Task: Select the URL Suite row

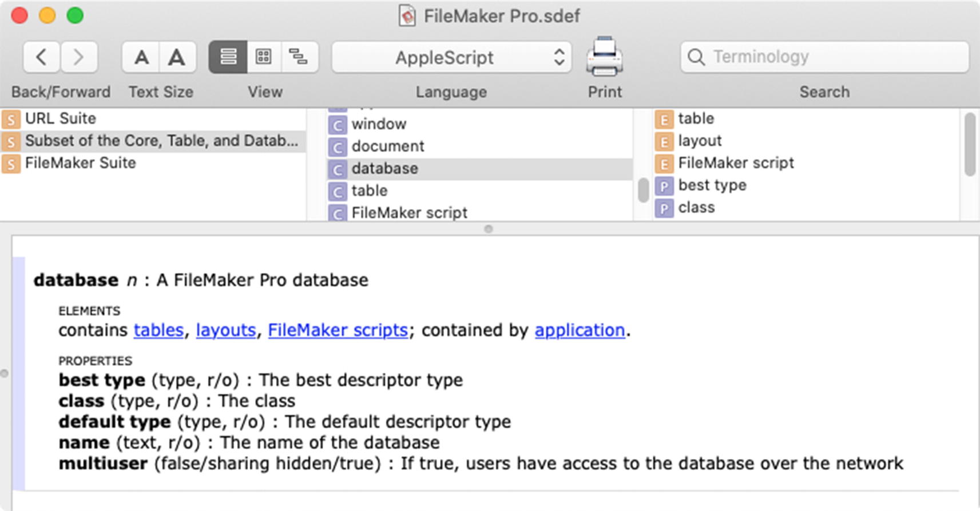Action: 153,118
